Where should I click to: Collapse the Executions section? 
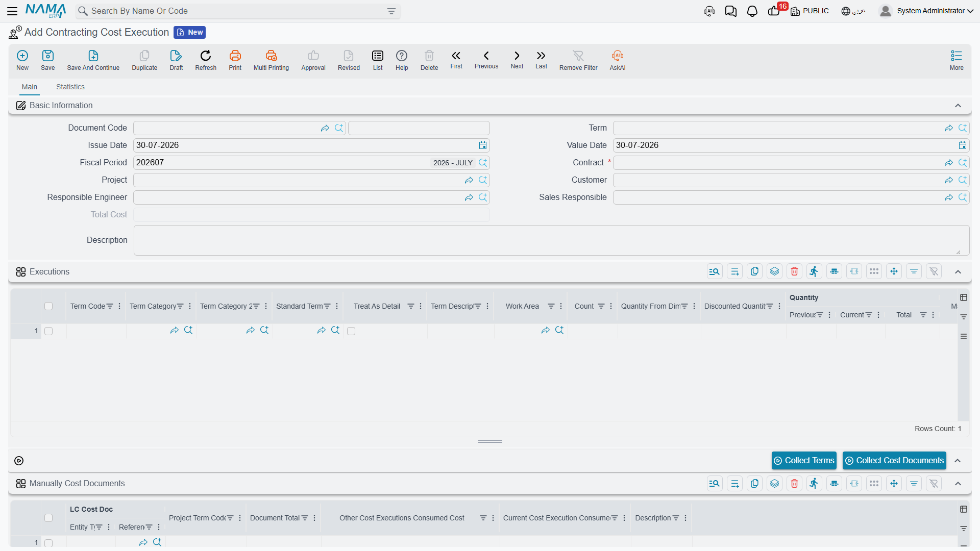(x=958, y=272)
